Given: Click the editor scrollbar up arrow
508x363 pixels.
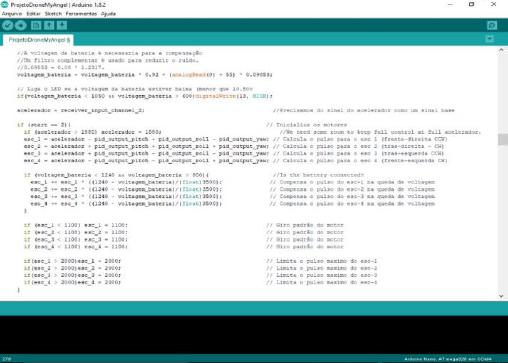Looking at the screenshot, I should pyautogui.click(x=501, y=50).
